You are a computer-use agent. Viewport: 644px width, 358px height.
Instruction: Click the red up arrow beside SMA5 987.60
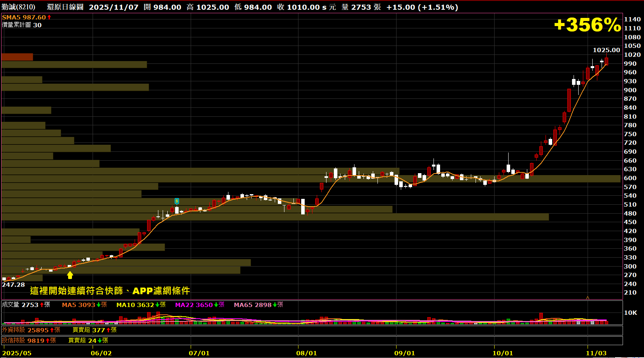pos(49,18)
